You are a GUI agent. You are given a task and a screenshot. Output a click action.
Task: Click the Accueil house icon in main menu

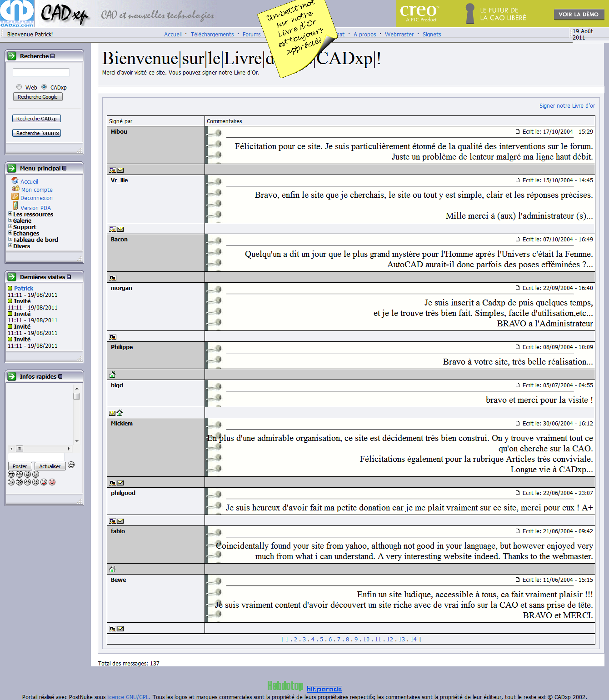tap(15, 180)
